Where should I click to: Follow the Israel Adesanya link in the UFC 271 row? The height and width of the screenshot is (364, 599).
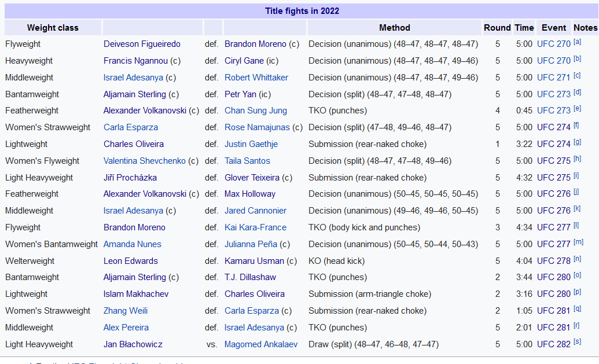(133, 78)
